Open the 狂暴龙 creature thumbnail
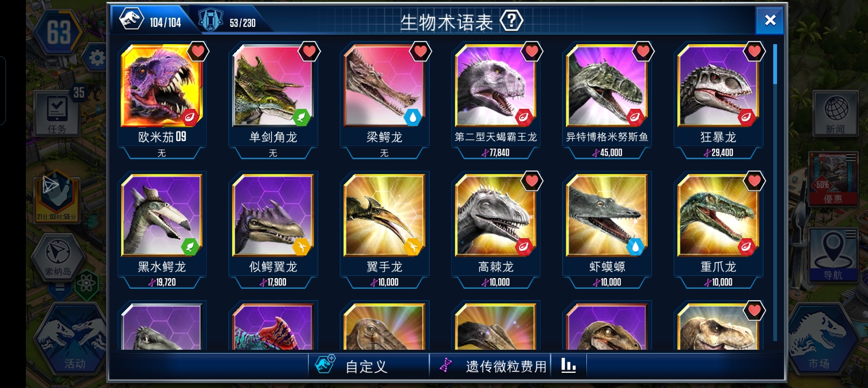868x388 pixels. tap(718, 86)
